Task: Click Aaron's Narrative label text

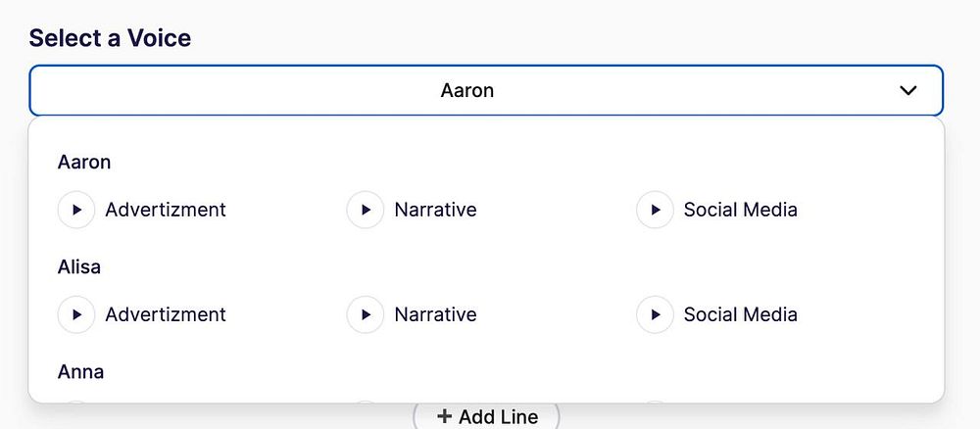Action: point(435,210)
